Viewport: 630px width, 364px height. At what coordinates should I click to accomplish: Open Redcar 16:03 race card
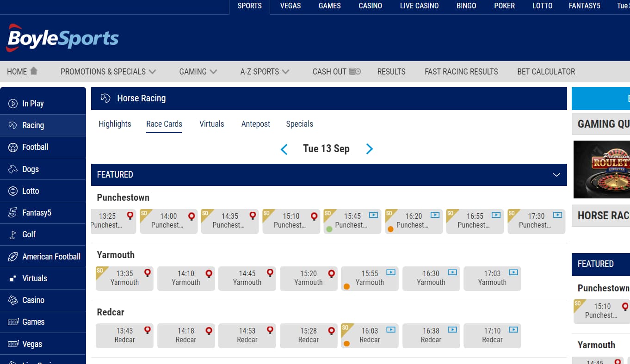coord(370,336)
